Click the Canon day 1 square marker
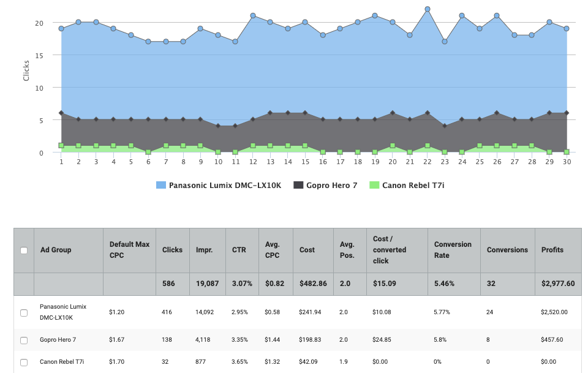This screenshot has width=588, height=373. point(61,145)
